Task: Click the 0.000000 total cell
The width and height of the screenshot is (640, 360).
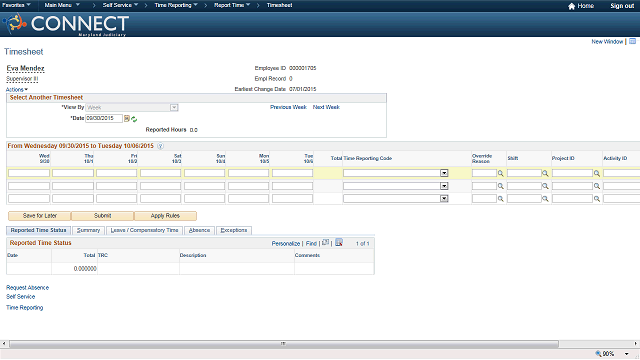Action: (74, 269)
